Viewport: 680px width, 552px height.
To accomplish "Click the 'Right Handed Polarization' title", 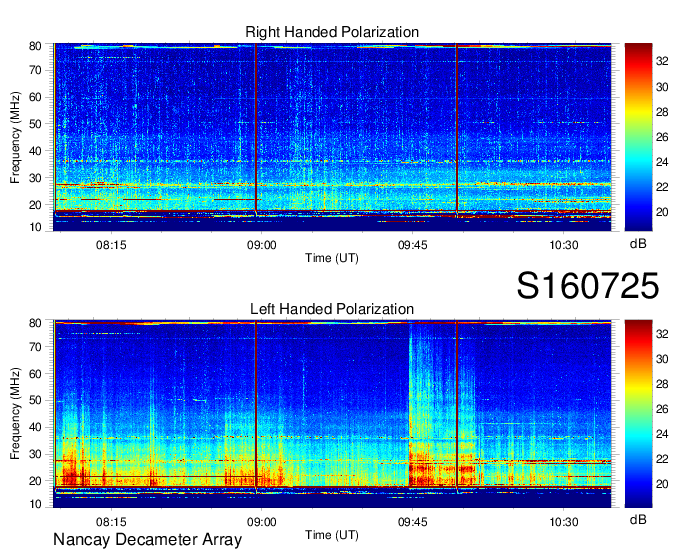I will [332, 32].
